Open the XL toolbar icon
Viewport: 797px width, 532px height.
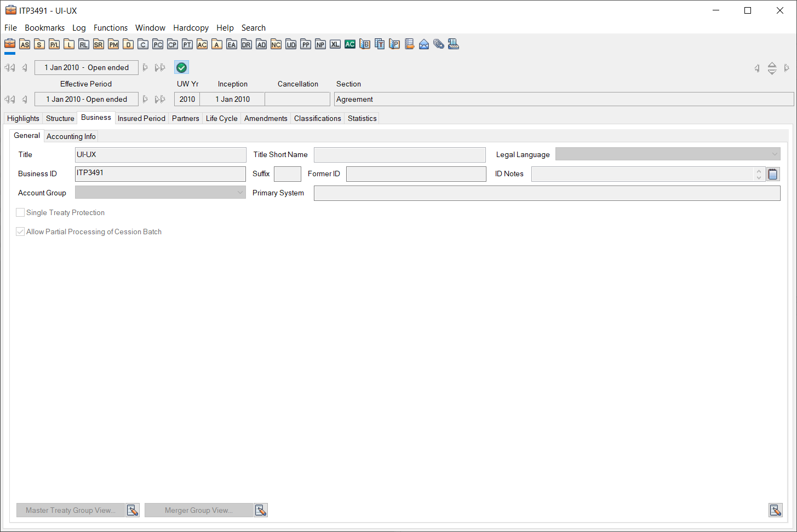(x=335, y=44)
